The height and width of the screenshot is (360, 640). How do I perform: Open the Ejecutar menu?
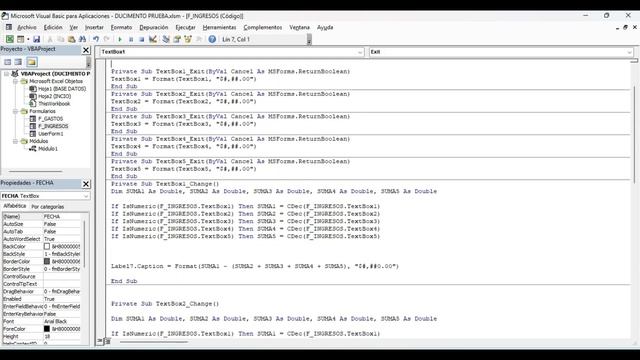(x=185, y=27)
